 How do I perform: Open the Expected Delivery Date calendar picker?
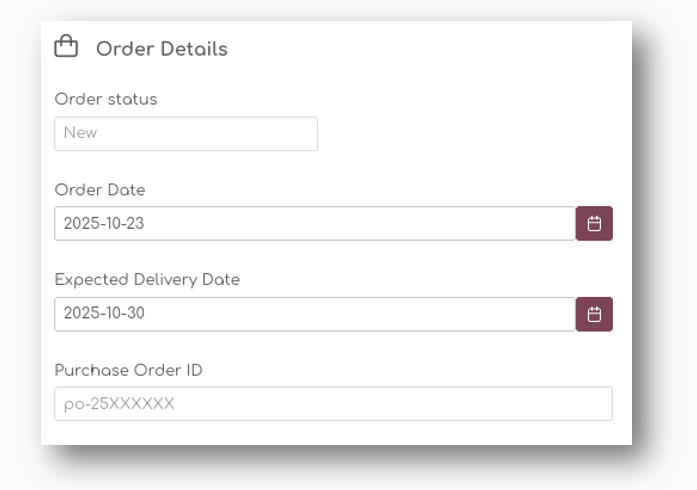coord(594,314)
